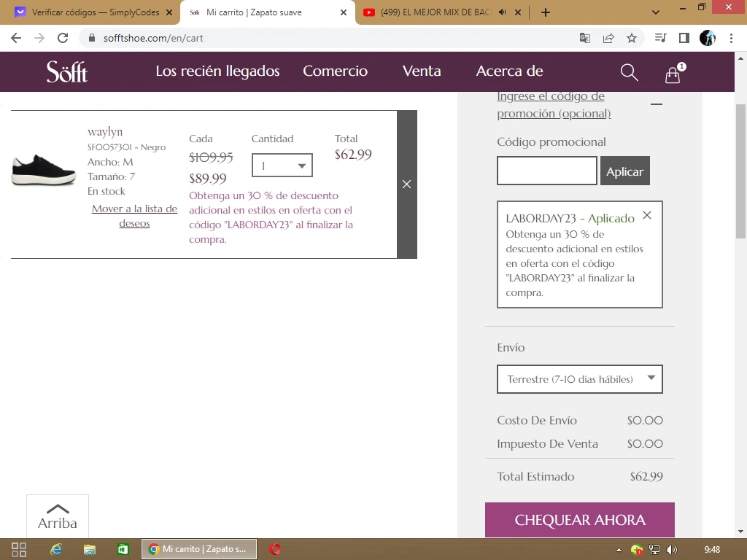747x560 pixels.
Task: Open the shopping bag cart icon
Action: pos(673,74)
